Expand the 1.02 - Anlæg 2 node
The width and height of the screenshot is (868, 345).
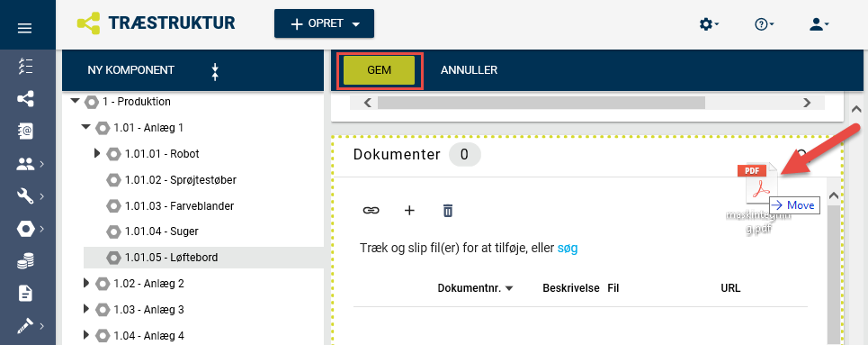(85, 283)
